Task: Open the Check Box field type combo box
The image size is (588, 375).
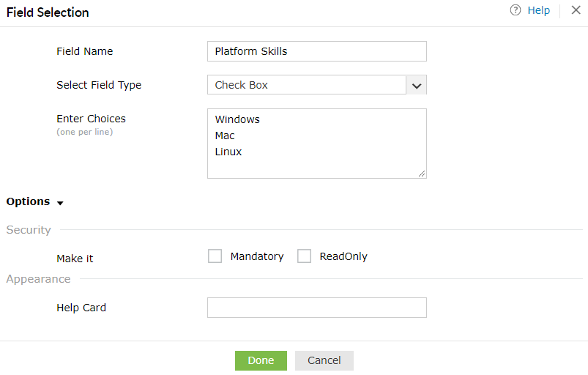Action: pos(307,85)
